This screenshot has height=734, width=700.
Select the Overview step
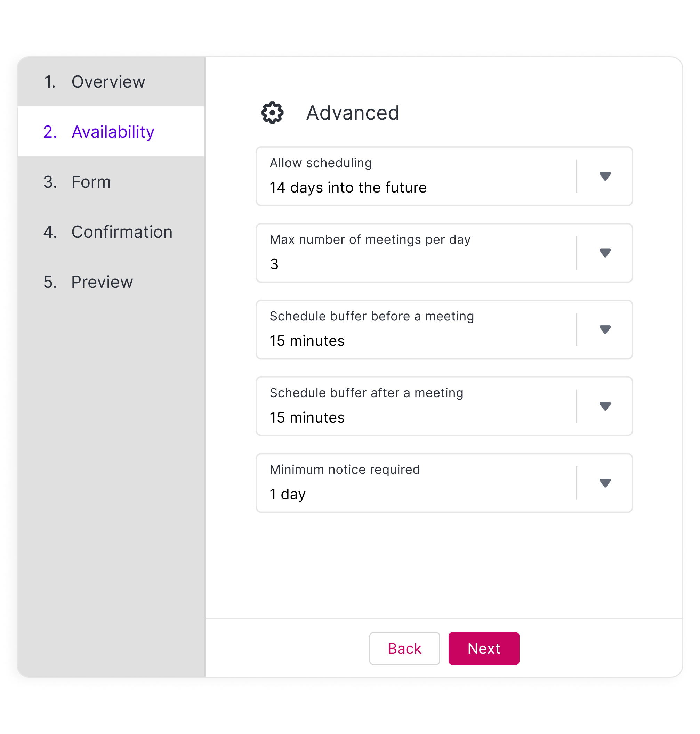coord(108,82)
